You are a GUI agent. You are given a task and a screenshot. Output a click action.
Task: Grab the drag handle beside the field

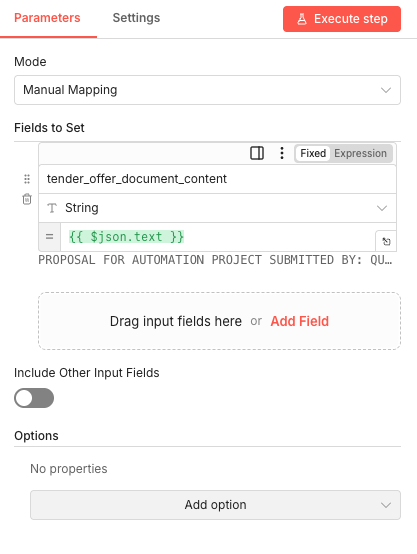[27, 179]
